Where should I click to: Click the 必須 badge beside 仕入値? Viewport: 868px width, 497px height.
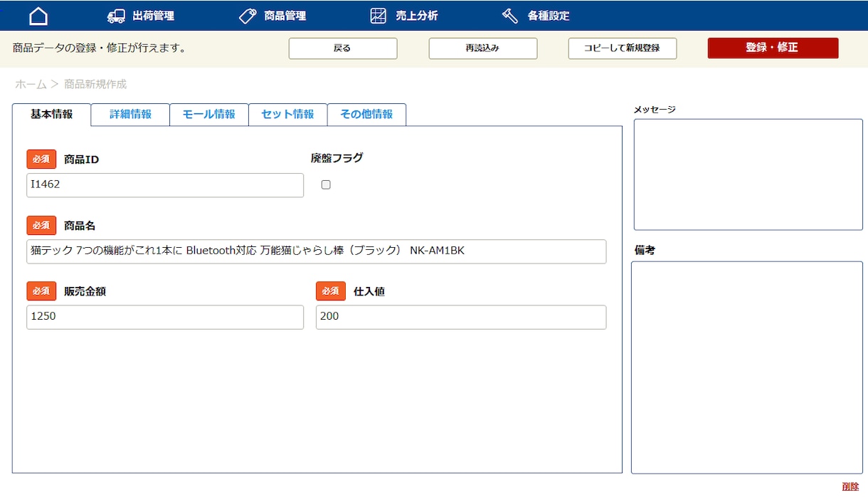coord(331,291)
